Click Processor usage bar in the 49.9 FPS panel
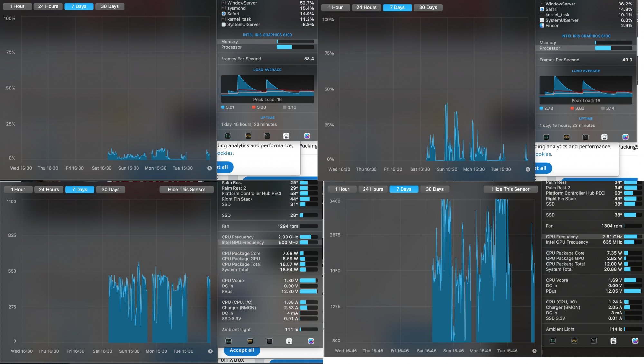Viewport: 644px width, 364px height. point(613,48)
